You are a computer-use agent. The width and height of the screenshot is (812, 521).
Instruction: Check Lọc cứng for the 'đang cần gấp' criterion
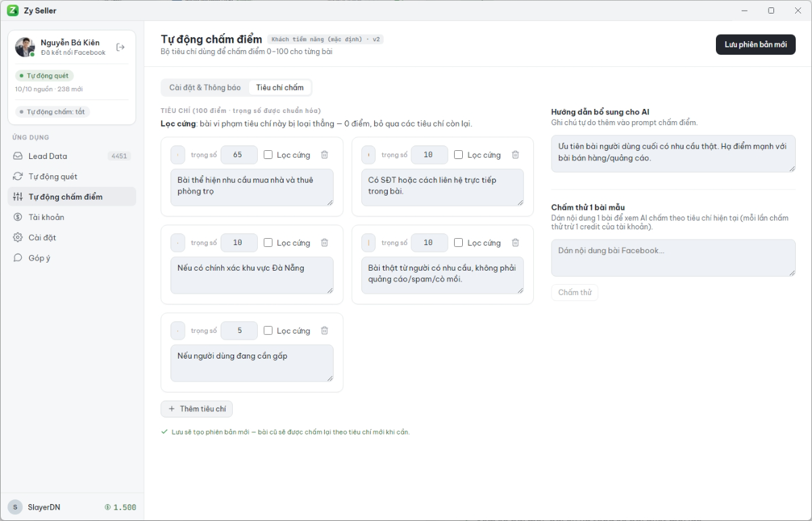(268, 331)
